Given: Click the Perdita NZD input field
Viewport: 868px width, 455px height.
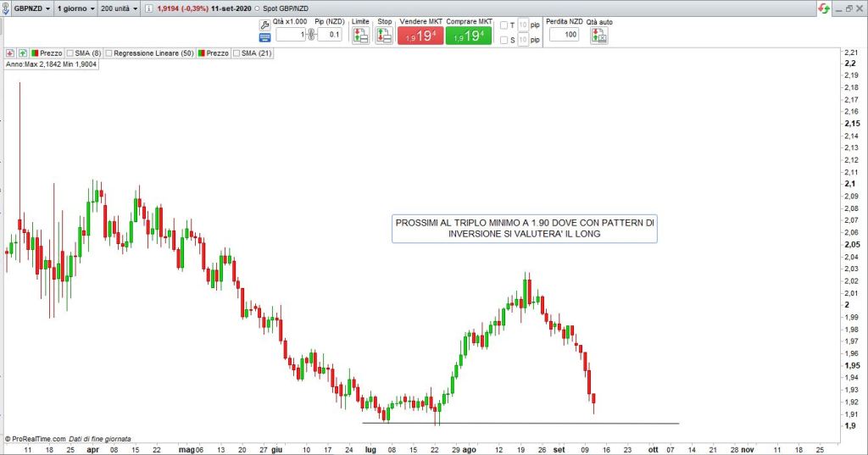Looking at the screenshot, I should coord(564,35).
